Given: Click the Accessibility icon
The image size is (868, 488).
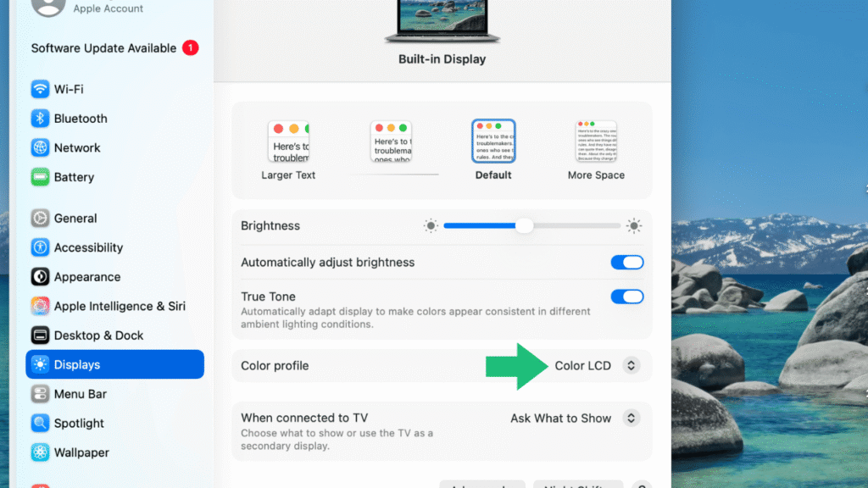Looking at the screenshot, I should [40, 247].
